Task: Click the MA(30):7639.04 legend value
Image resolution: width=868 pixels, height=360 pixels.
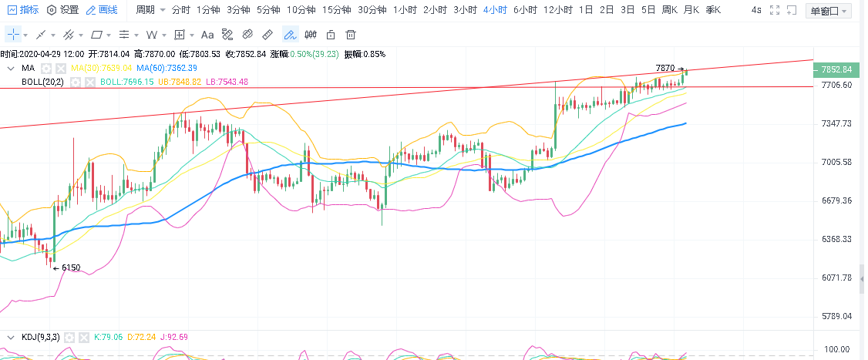Action: pos(101,68)
